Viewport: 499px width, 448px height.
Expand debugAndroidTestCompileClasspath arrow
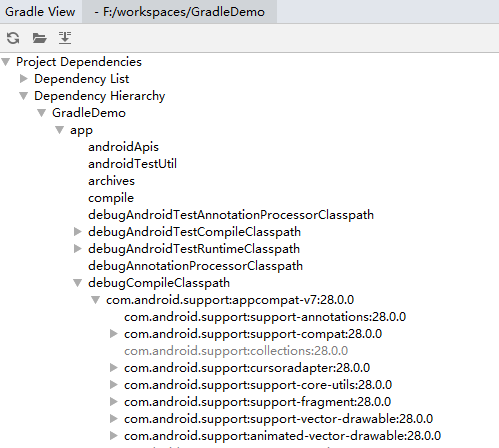[x=78, y=232]
